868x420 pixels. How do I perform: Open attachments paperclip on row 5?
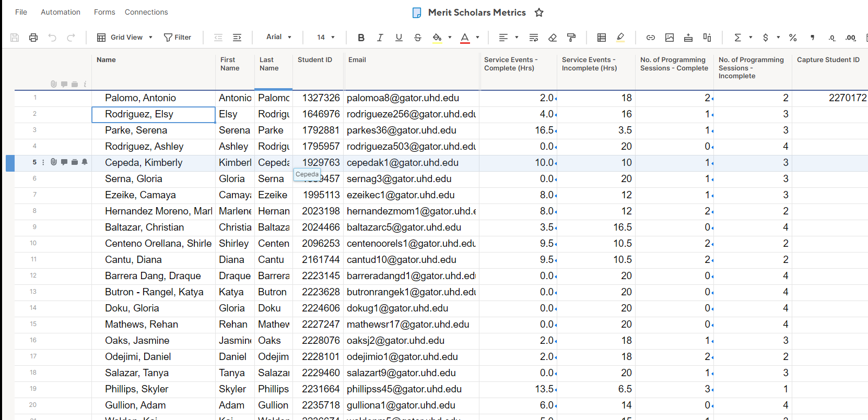click(x=54, y=162)
